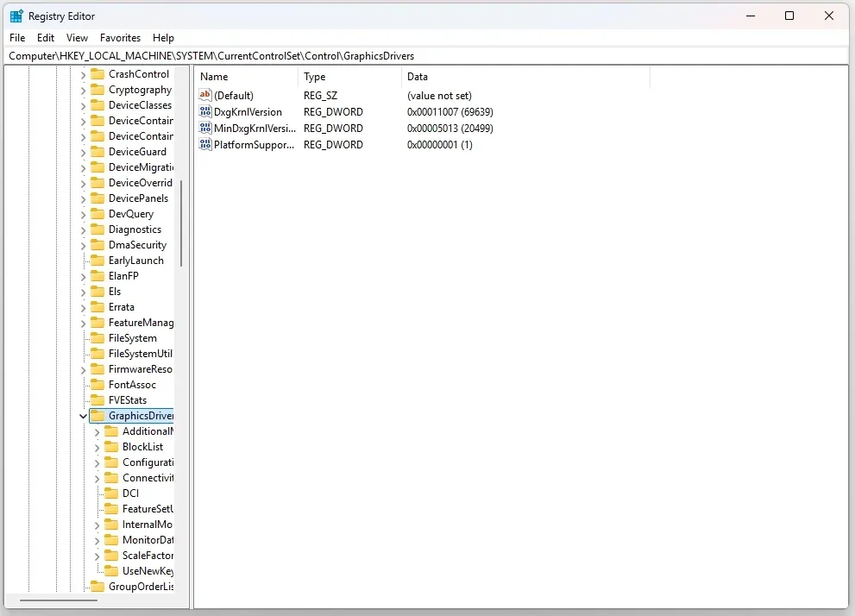Image resolution: width=855 pixels, height=616 pixels.
Task: Click the tree pane vertical scrollbar thumb
Action: click(x=181, y=223)
